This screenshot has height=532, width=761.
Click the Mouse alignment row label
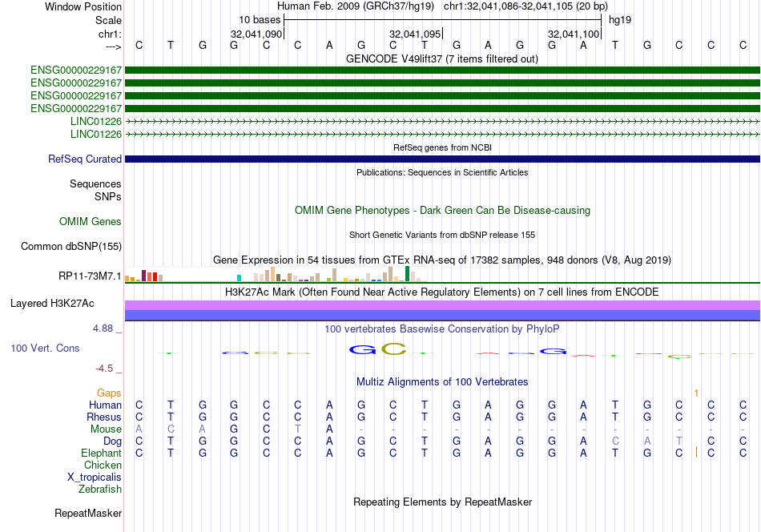(106, 429)
